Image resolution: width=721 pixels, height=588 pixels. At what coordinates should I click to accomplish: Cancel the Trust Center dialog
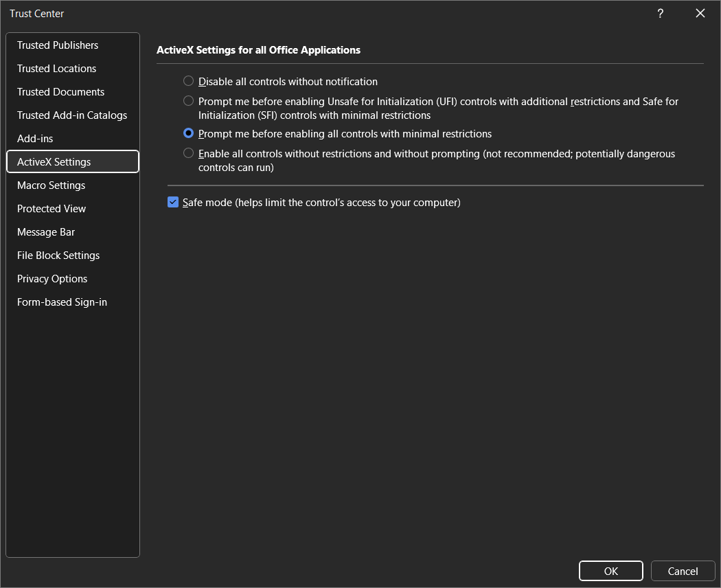click(683, 571)
